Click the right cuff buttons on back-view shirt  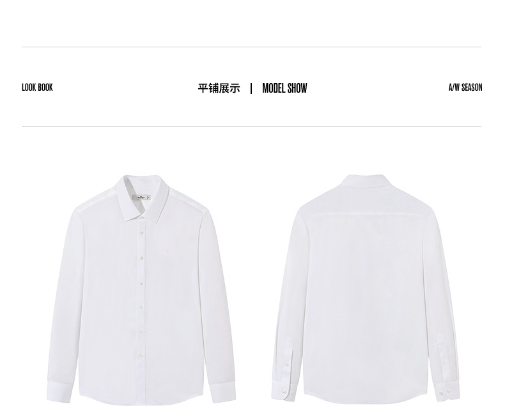tap(445, 393)
